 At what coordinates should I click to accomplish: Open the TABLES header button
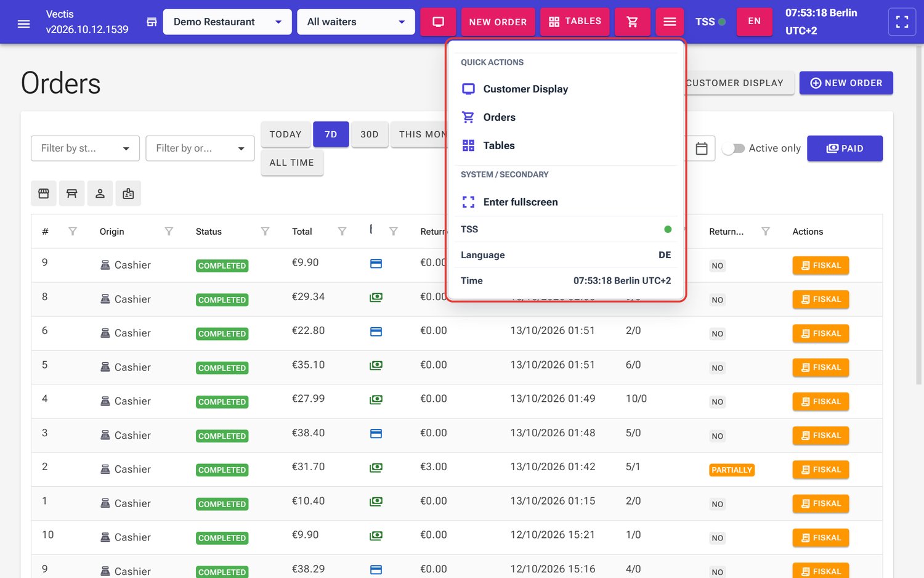click(x=575, y=22)
